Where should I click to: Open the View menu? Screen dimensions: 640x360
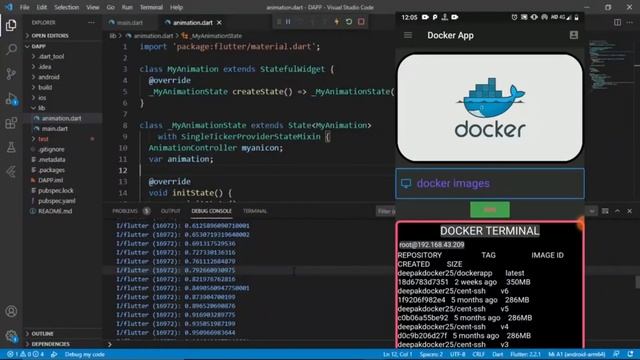click(x=93, y=7)
